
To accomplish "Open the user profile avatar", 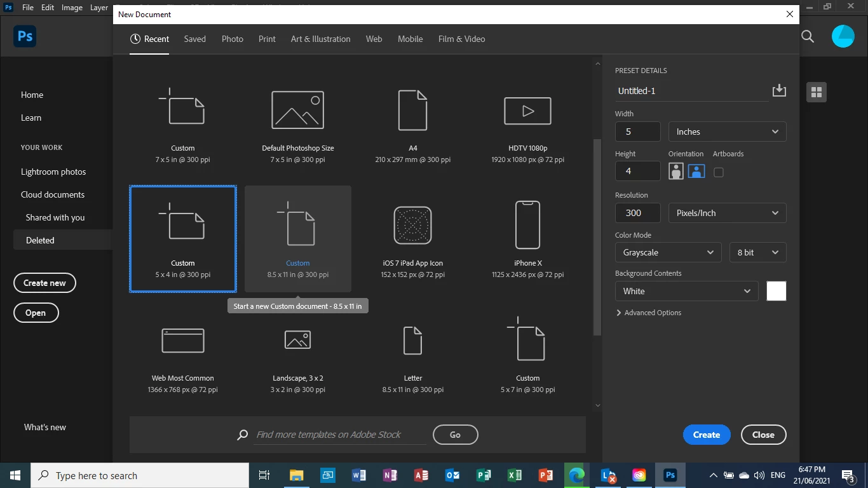I will coord(843,36).
